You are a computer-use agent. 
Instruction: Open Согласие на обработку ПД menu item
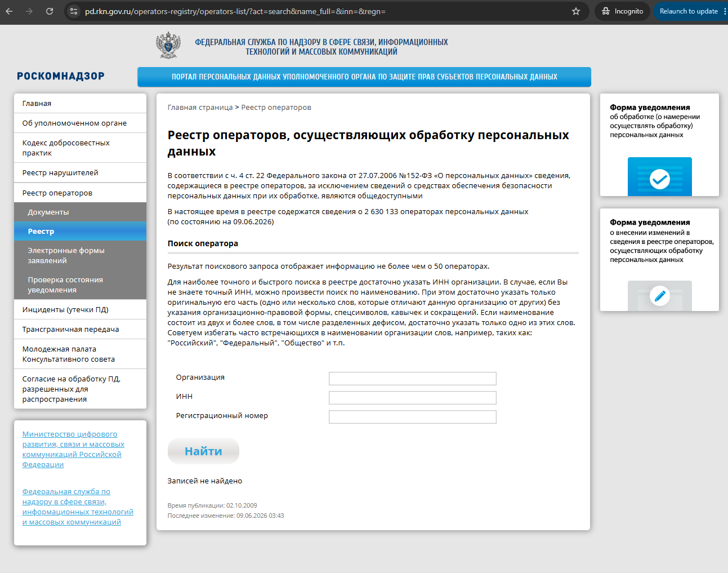[80, 389]
